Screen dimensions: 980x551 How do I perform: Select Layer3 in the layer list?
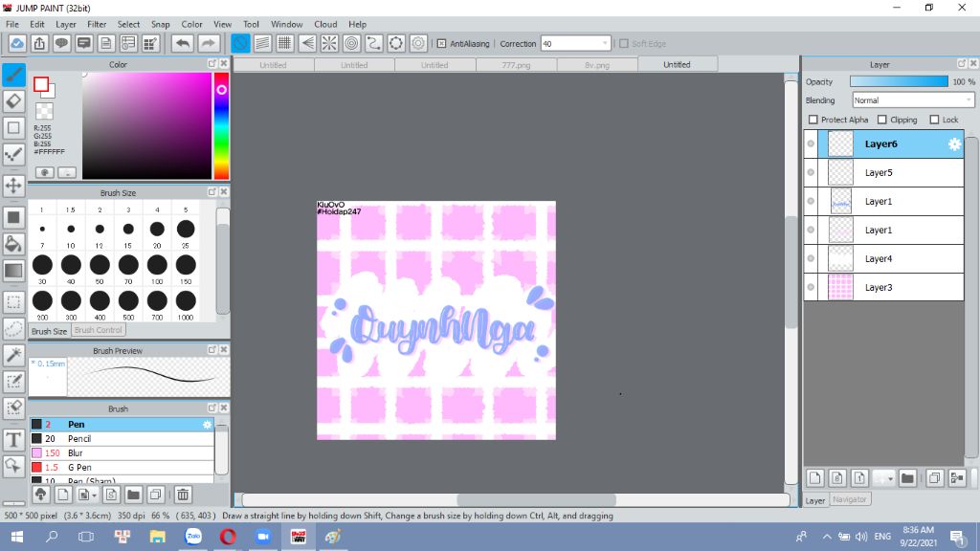tap(891, 287)
